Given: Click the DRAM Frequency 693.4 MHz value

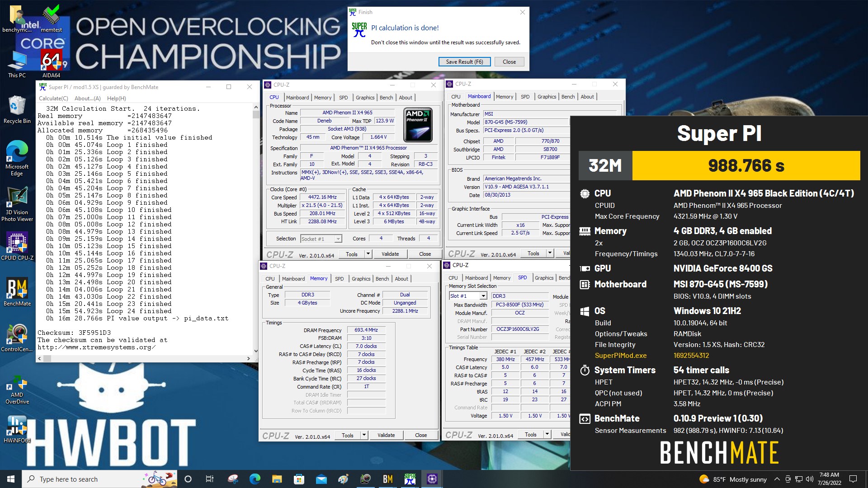Looking at the screenshot, I should [366, 330].
